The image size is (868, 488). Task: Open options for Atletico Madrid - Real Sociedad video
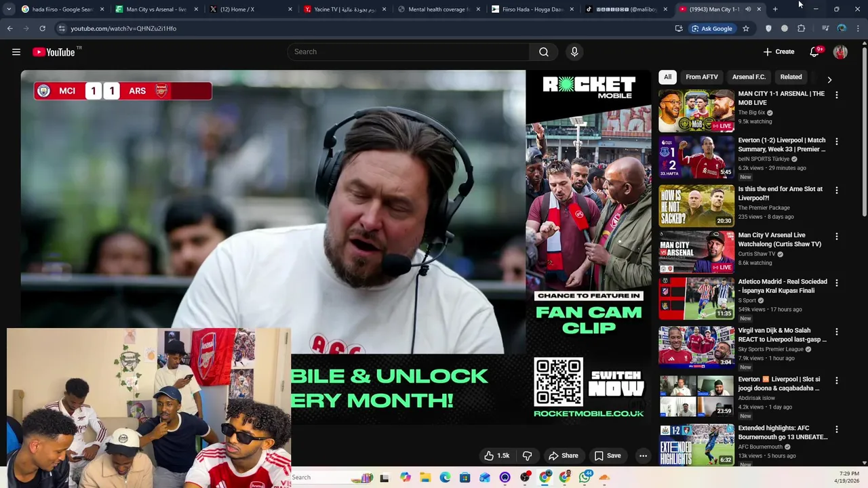[x=837, y=283]
